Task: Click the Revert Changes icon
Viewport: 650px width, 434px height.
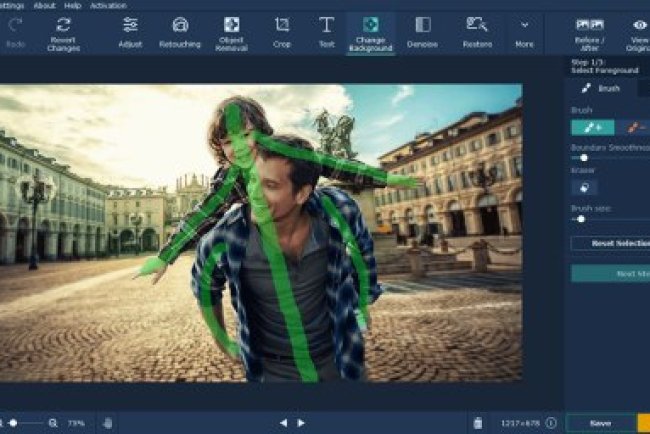Action: coord(64,25)
